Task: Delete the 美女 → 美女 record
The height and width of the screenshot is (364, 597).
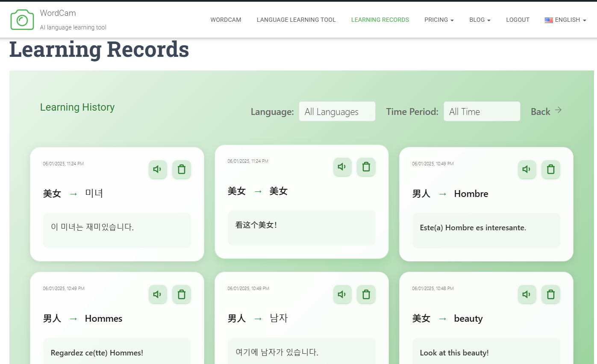Action: [x=366, y=167]
